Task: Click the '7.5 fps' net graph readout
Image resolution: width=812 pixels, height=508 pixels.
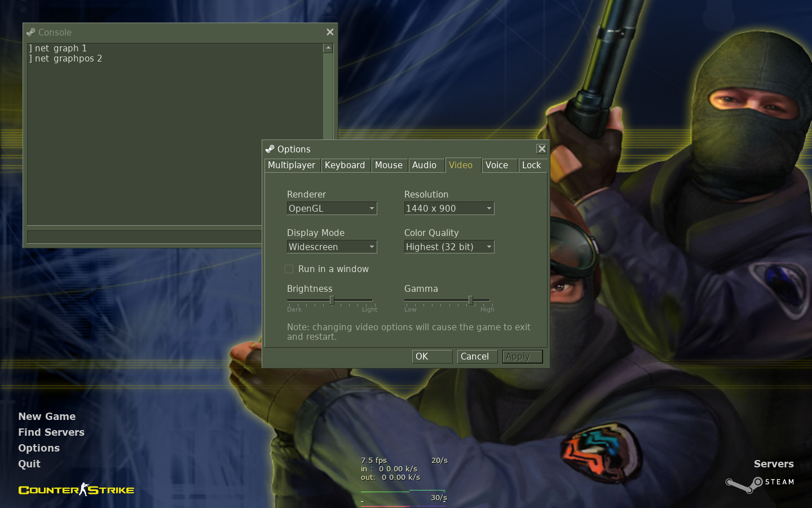Action: pyautogui.click(x=374, y=461)
